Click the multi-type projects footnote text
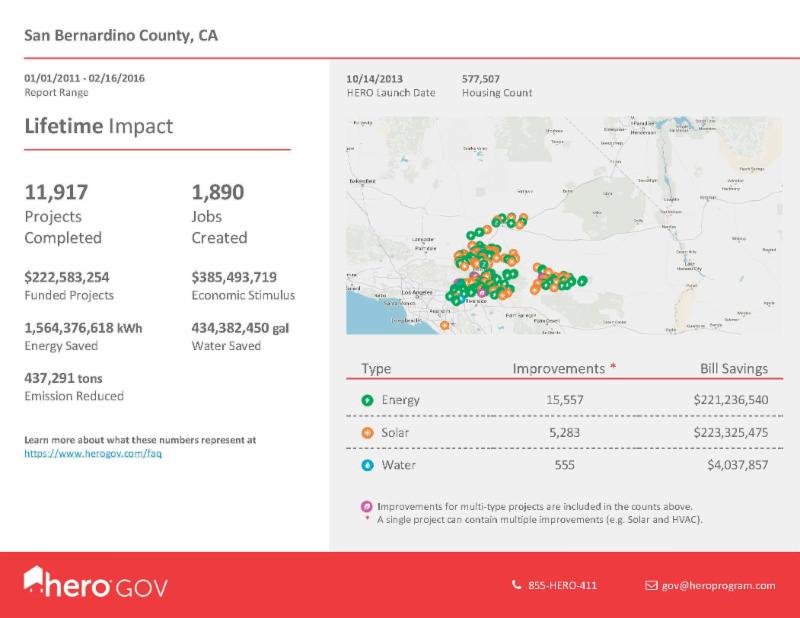This screenshot has width=800, height=618. [535, 506]
